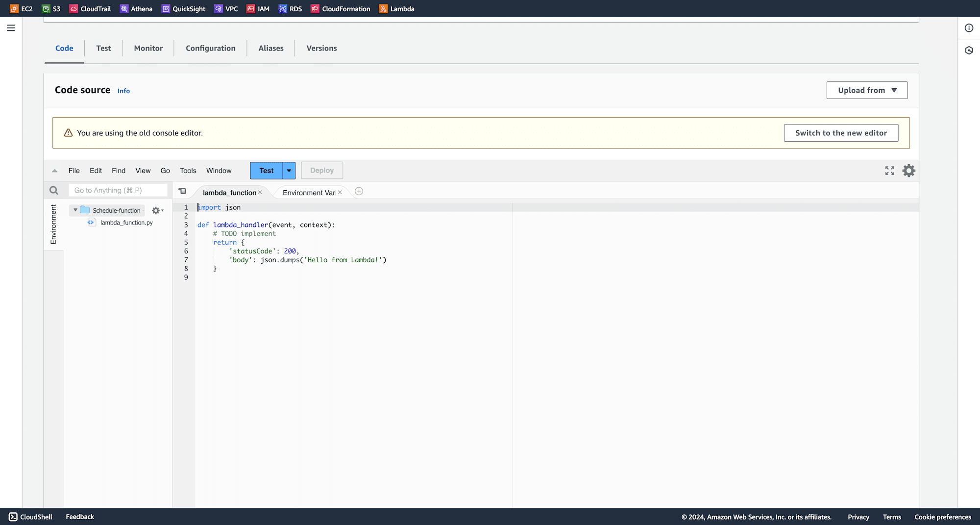The width and height of the screenshot is (980, 525).
Task: Open editor preferences gear
Action: point(909,171)
